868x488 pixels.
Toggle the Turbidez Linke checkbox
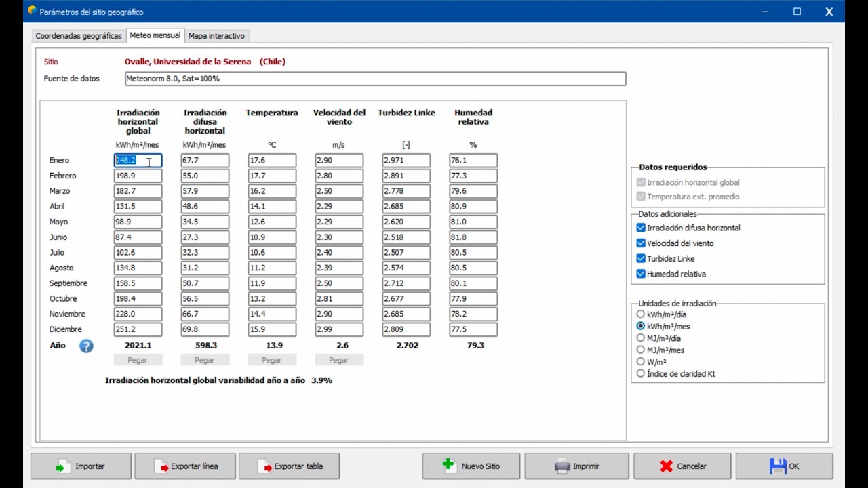point(641,258)
